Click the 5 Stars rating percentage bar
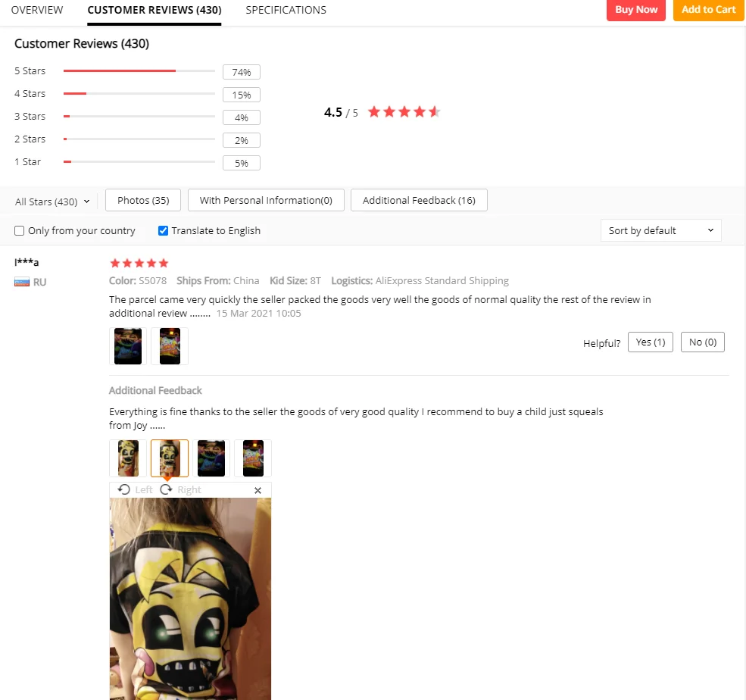This screenshot has width=746, height=700. click(139, 71)
